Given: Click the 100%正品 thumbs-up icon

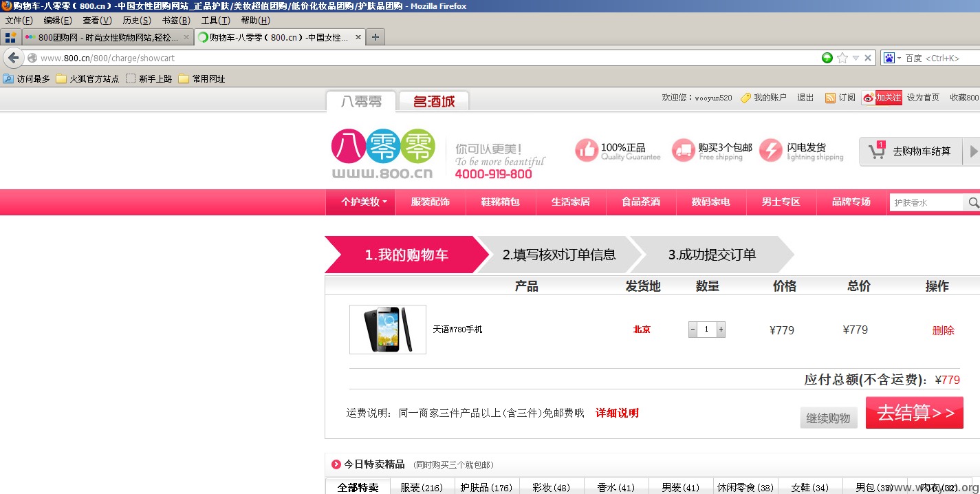Looking at the screenshot, I should coord(587,151).
